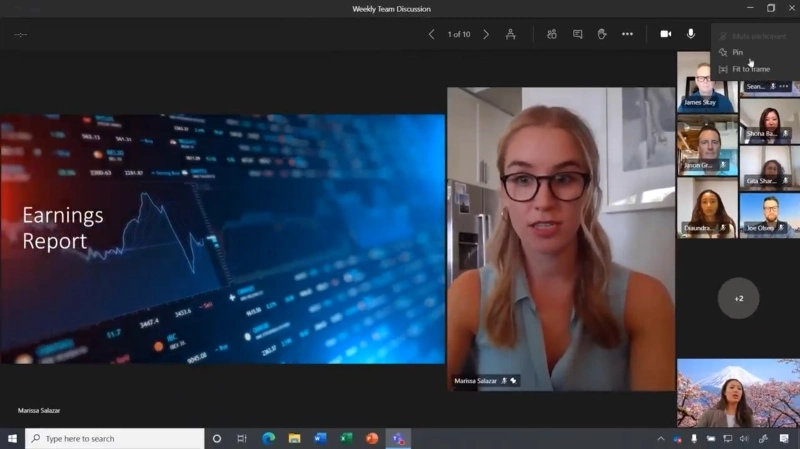Toggle the camera on or off
The height and width of the screenshot is (449, 800).
tap(665, 34)
